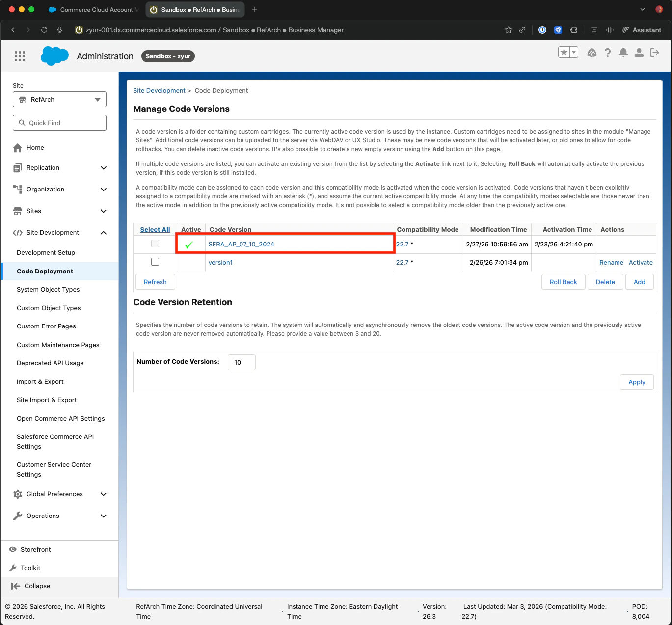Click the Site Development code icon
Viewport: 672px width, 625px height.
pos(18,233)
